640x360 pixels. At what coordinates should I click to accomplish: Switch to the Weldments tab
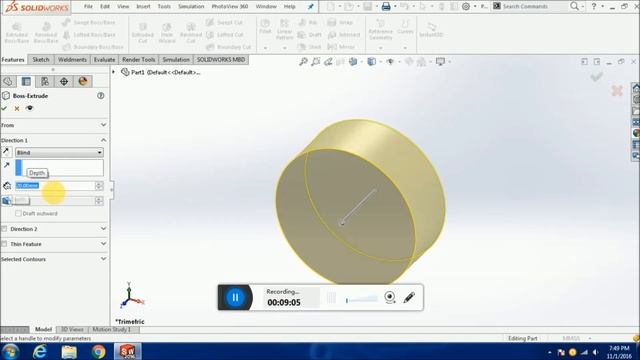[x=72, y=60]
